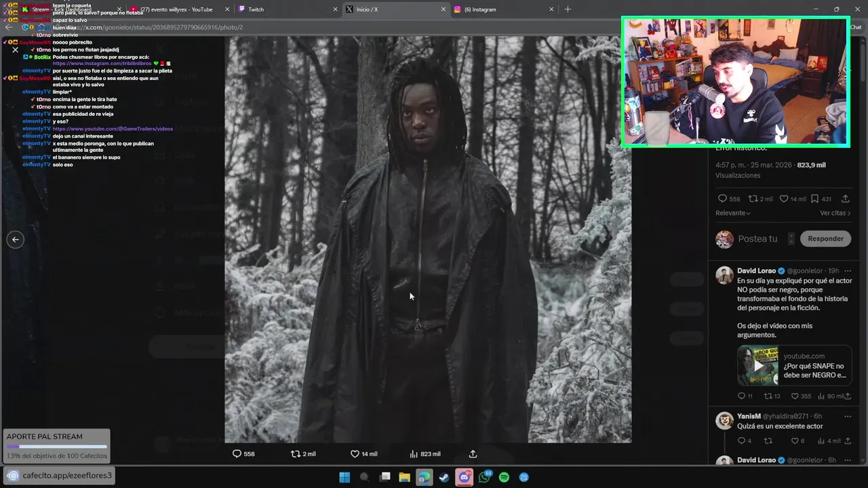Viewport: 868px width, 488px height.
Task: Like the post via heart below photo (14 mil)
Action: pos(355,454)
